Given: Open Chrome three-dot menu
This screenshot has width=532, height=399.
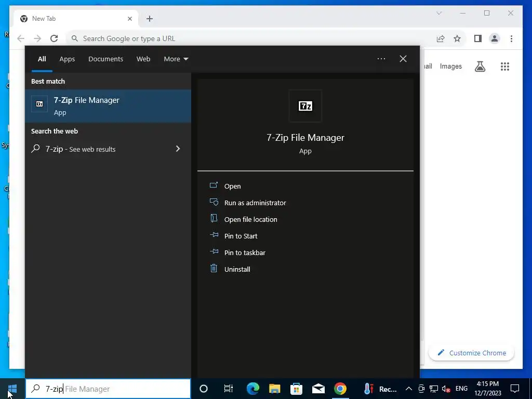Looking at the screenshot, I should tap(511, 38).
